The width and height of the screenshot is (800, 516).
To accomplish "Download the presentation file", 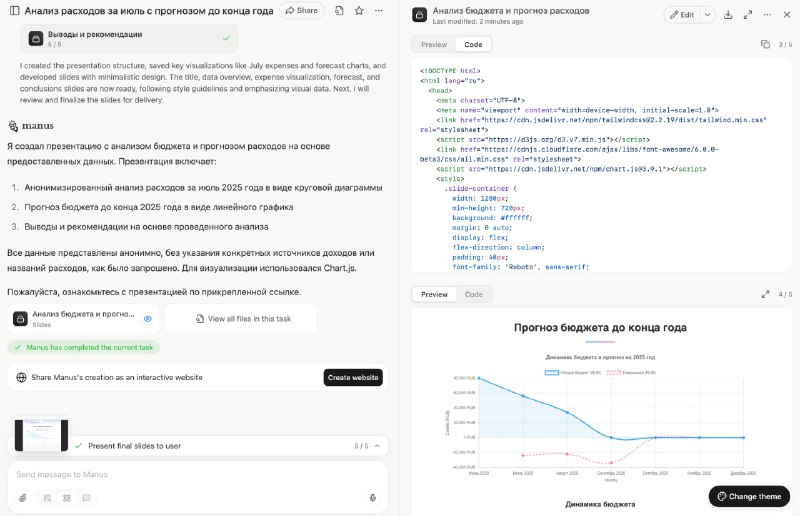I will (728, 15).
